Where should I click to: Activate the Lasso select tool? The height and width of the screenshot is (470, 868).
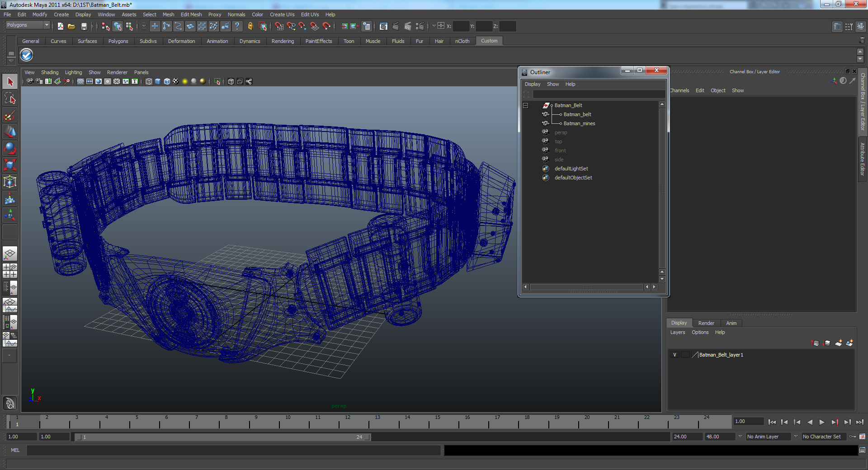[10, 99]
